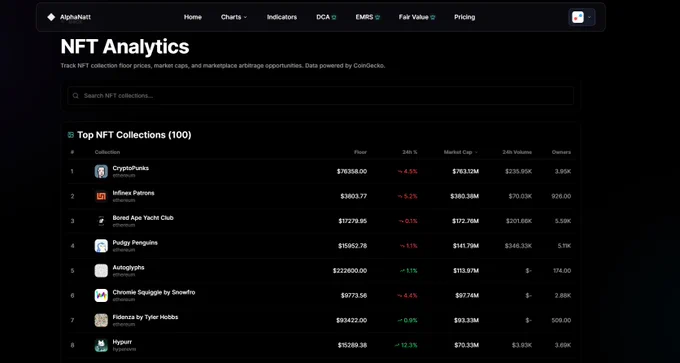Image resolution: width=680 pixels, height=363 pixels.
Task: Select the $76358.00 floor price
Action: tap(352, 171)
